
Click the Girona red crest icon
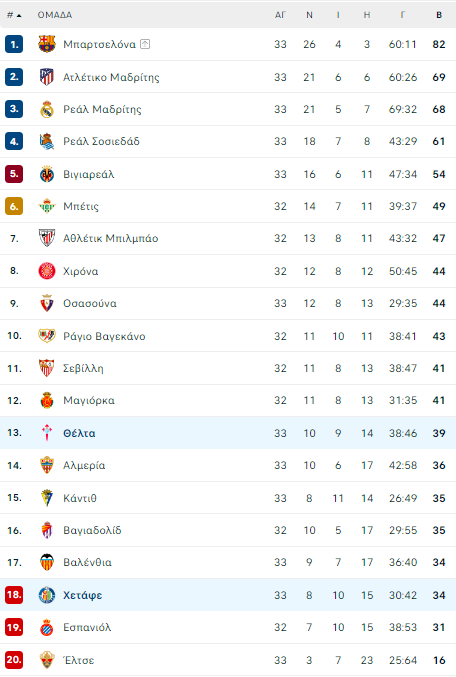point(47,271)
